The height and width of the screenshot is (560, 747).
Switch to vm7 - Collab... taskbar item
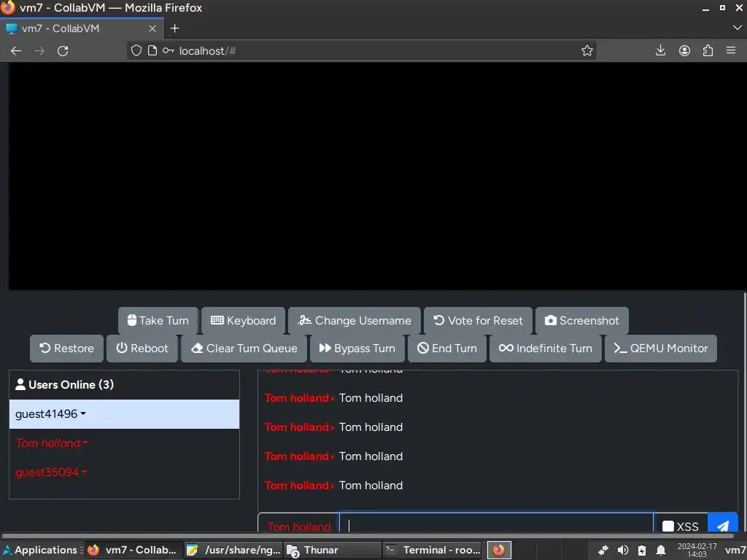(x=133, y=550)
